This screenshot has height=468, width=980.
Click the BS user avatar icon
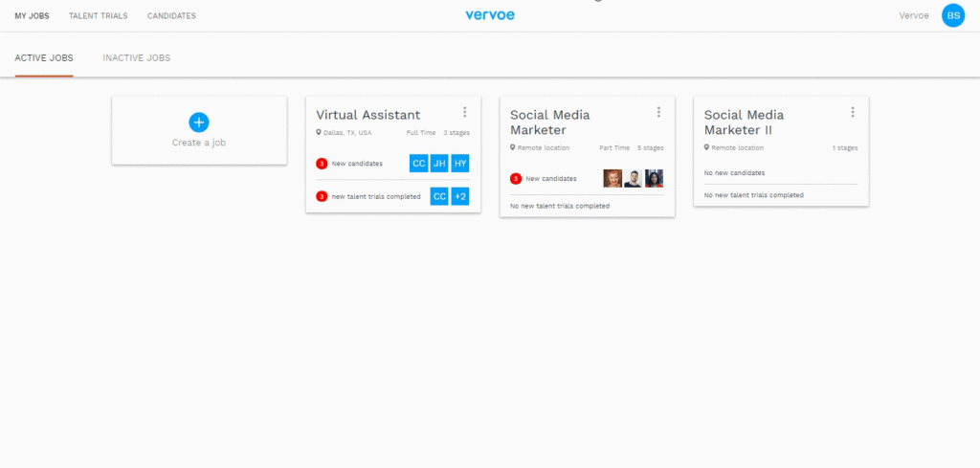pyautogui.click(x=953, y=15)
